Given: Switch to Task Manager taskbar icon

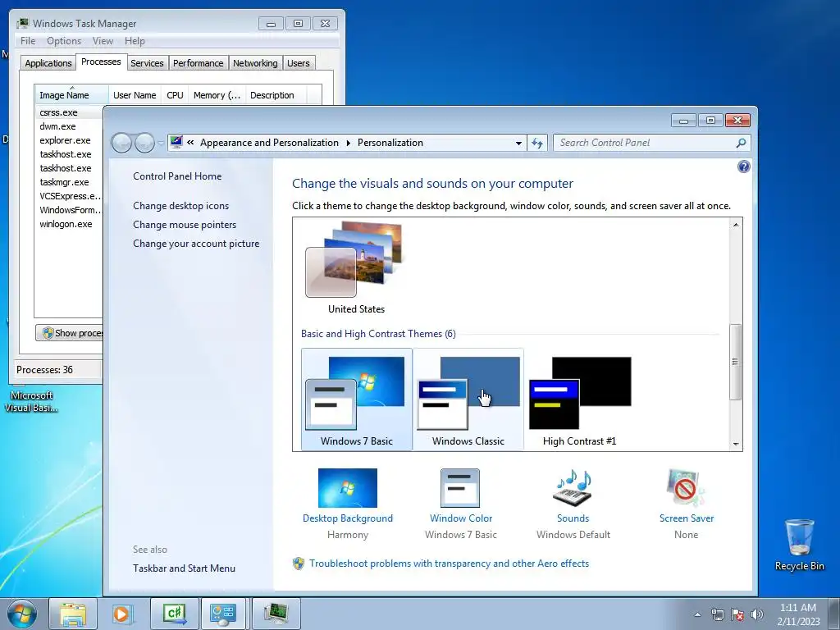Looking at the screenshot, I should [x=276, y=614].
